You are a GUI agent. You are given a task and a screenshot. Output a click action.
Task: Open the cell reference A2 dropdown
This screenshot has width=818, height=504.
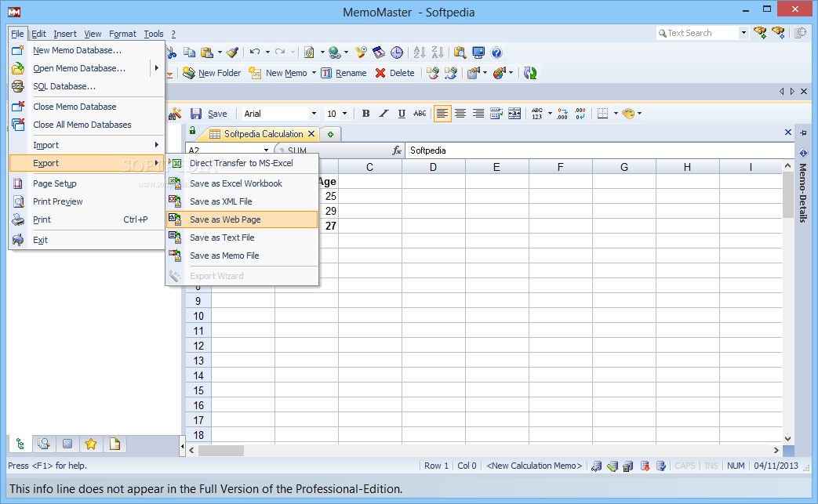266,150
